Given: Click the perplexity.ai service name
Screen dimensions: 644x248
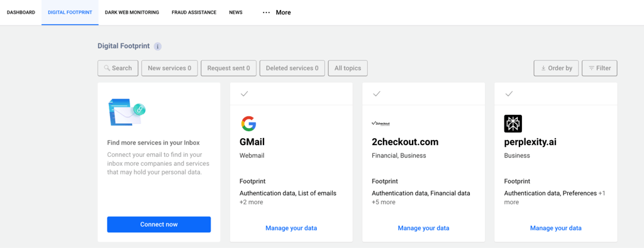Looking at the screenshot, I should coord(530,142).
